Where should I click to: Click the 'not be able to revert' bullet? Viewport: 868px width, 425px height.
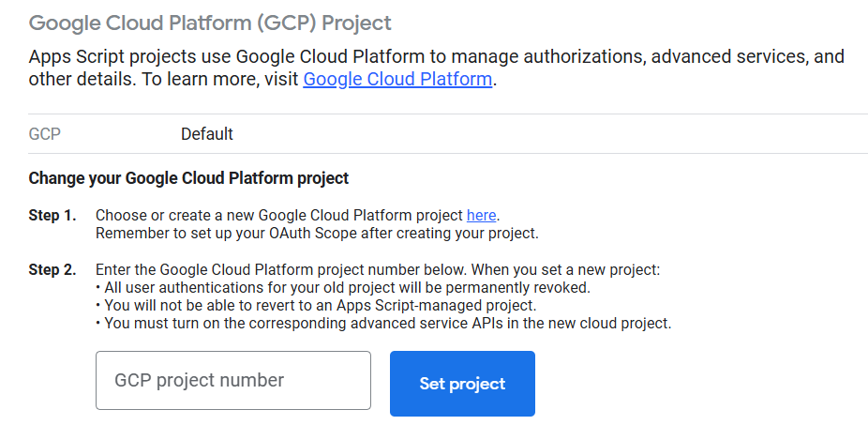tap(316, 305)
